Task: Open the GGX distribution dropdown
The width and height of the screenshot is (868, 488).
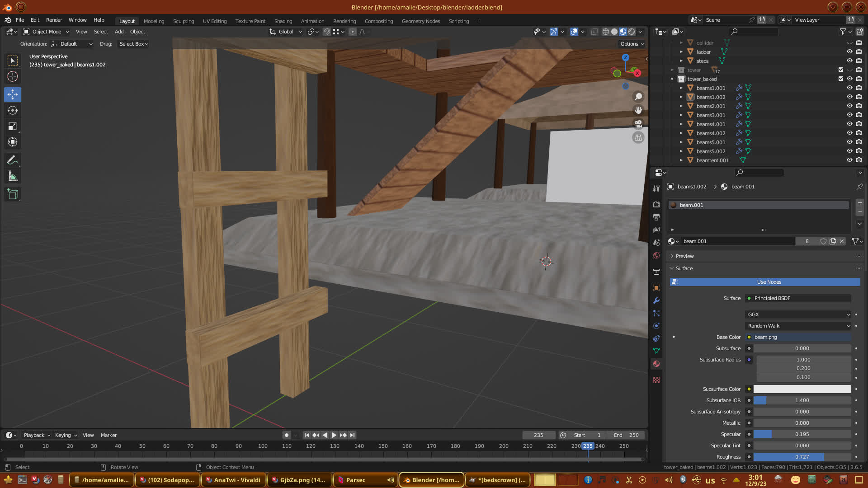Action: click(798, 314)
